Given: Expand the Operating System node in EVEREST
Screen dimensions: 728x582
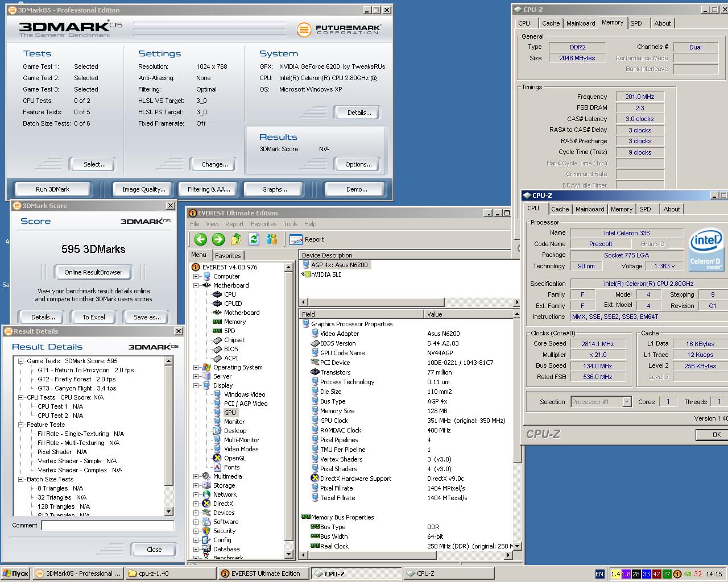Looking at the screenshot, I should 196,367.
